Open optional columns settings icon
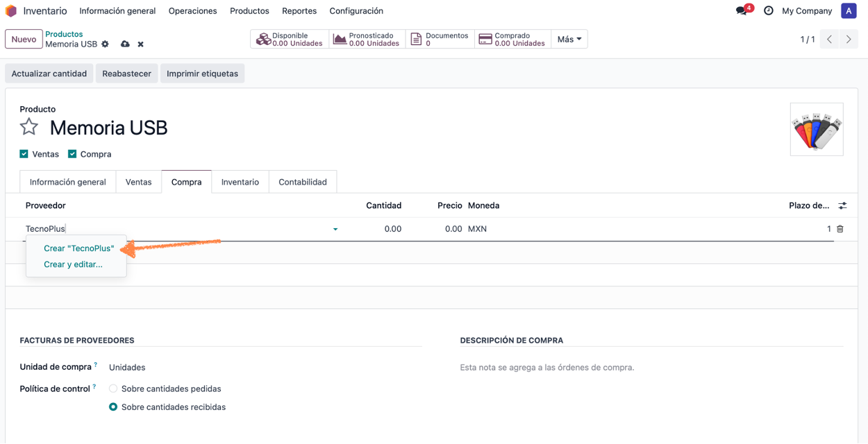 (842, 206)
